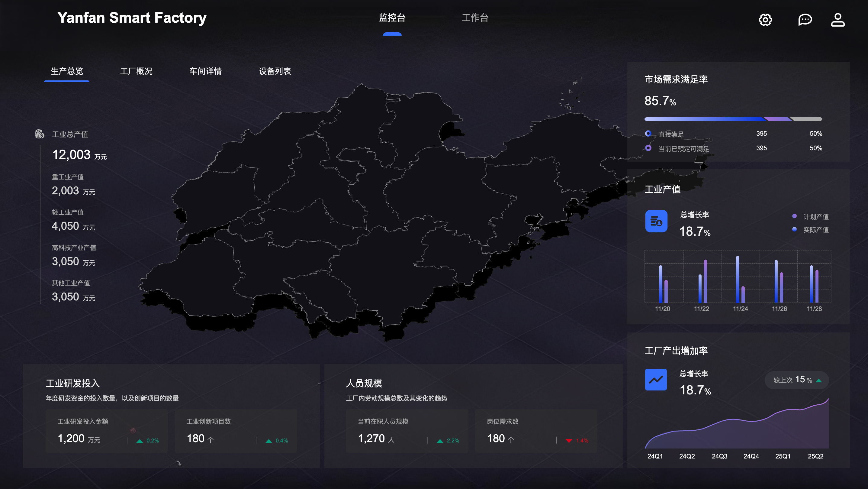Click the blue trend line icon

(x=656, y=380)
